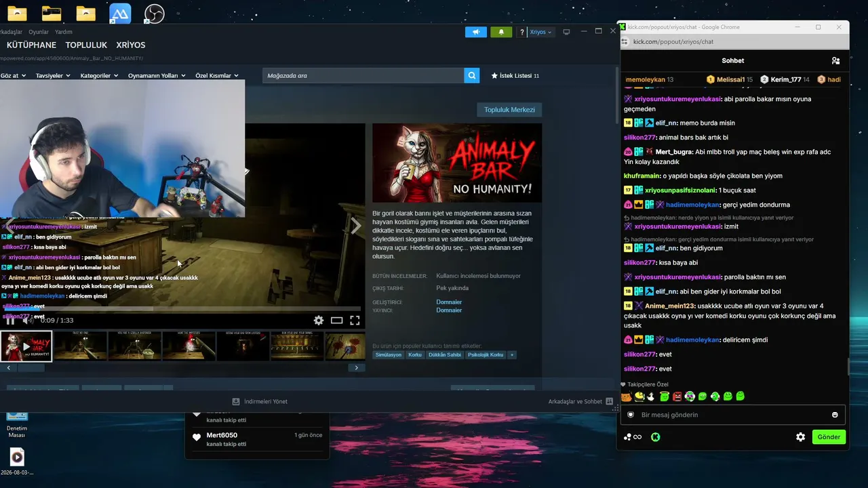Screen dimensions: 868x488
Task: Expand more tags with the plus button
Action: tap(512, 355)
